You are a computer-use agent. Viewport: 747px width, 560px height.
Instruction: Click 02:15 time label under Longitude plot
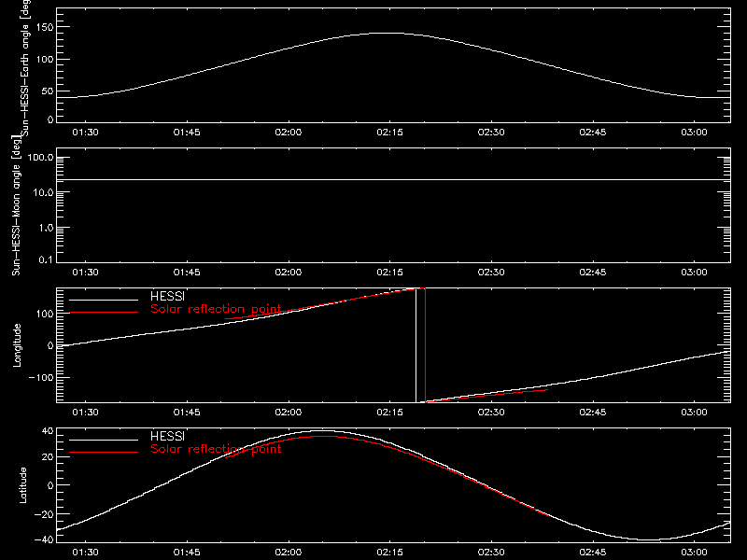tap(389, 412)
